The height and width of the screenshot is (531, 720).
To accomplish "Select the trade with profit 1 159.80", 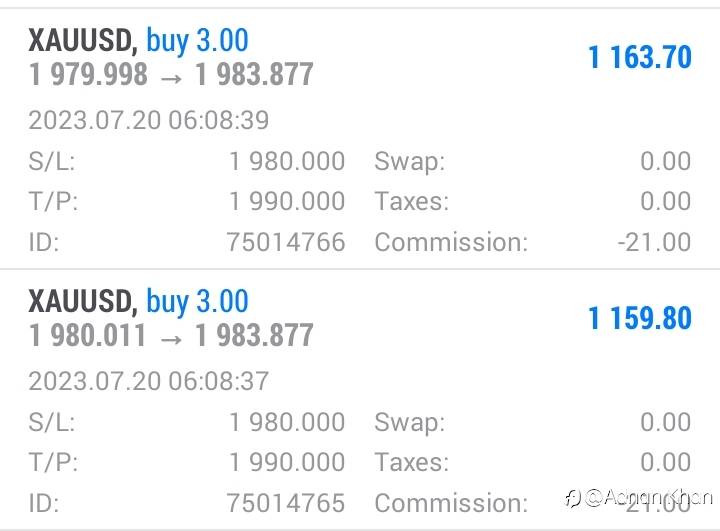I will tap(639, 318).
